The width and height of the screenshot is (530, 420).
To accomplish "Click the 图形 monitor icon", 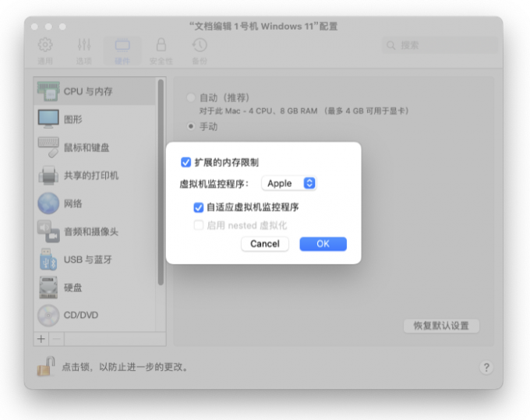I will coord(48,119).
